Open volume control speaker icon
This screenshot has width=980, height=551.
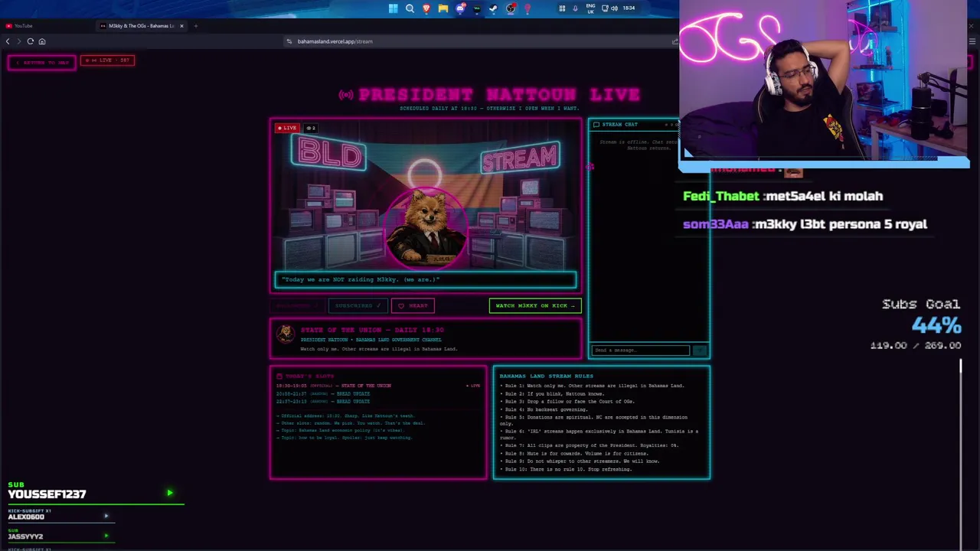(614, 8)
